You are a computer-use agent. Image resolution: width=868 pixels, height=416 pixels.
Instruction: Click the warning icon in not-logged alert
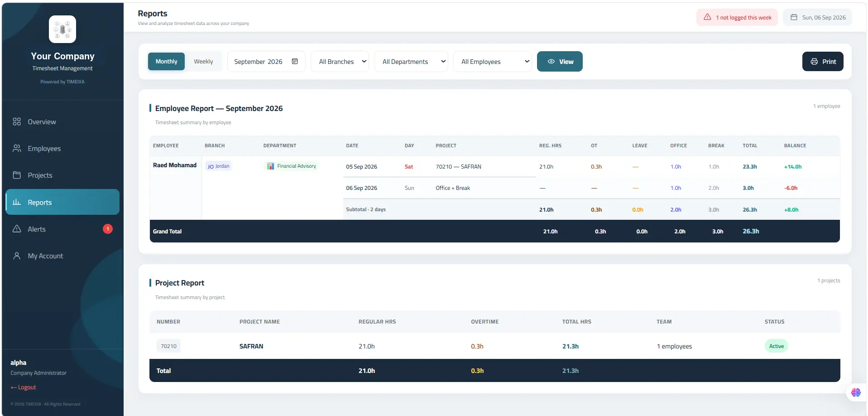click(x=707, y=17)
